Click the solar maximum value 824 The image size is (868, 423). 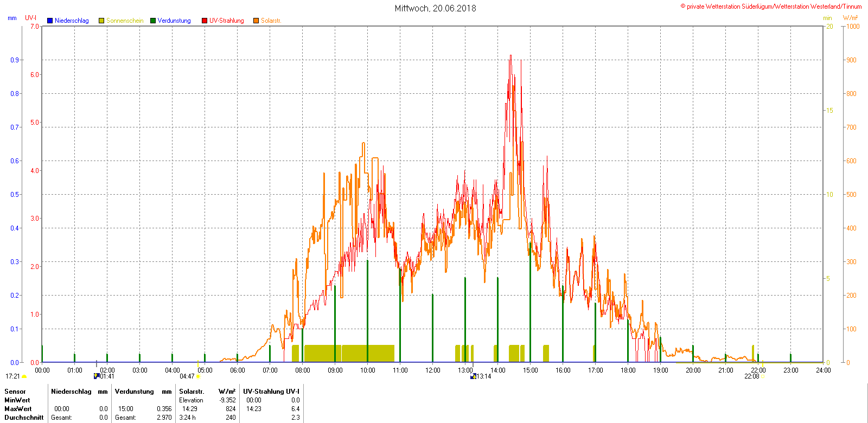(x=231, y=409)
